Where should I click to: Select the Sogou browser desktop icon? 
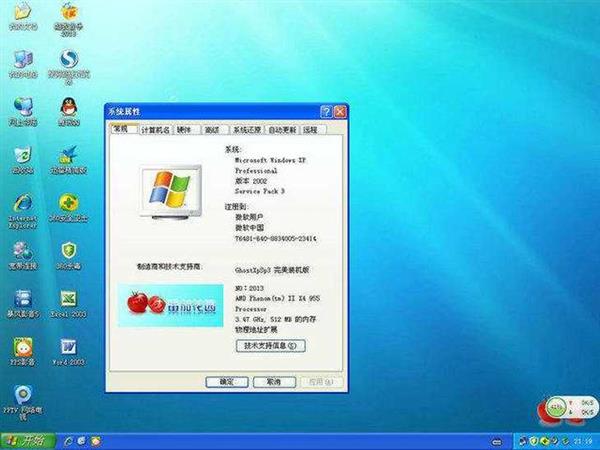click(69, 67)
